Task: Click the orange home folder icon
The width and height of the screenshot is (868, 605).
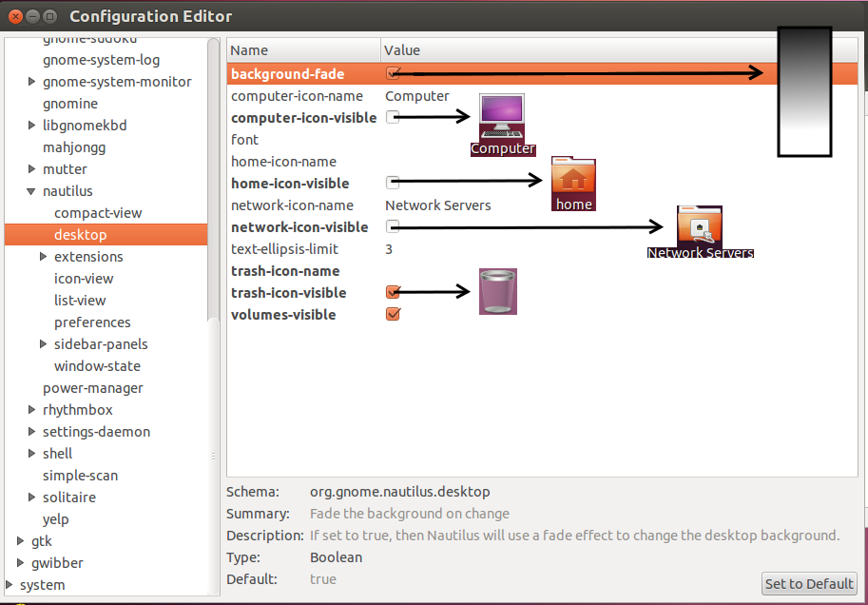Action: click(573, 178)
